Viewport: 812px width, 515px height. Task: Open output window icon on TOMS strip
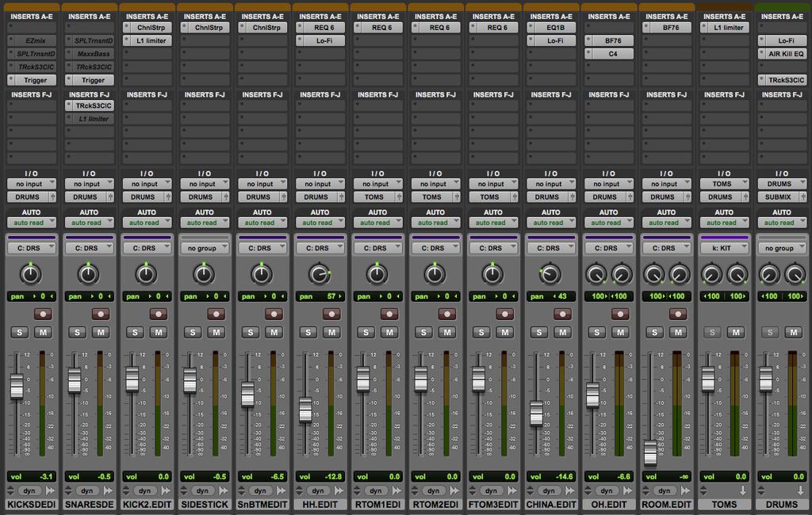click(x=745, y=197)
